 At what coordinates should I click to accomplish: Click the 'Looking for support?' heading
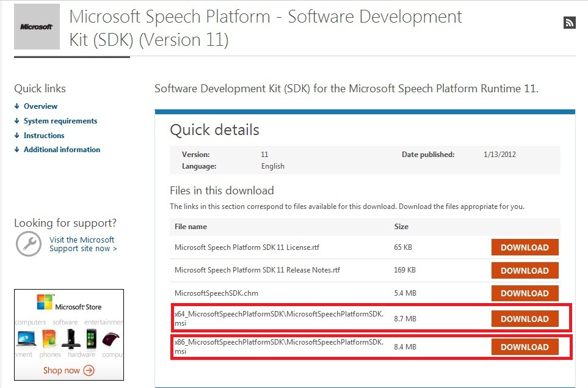pos(65,223)
